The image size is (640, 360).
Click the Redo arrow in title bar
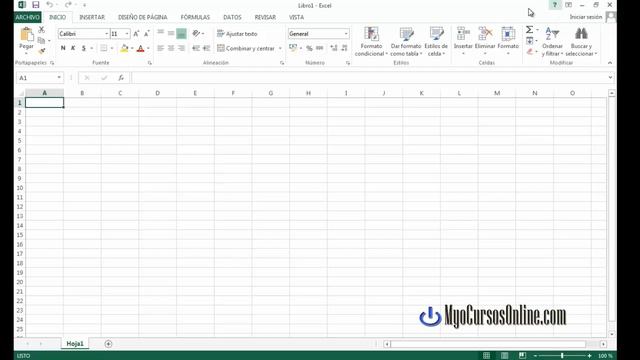coord(68,5)
